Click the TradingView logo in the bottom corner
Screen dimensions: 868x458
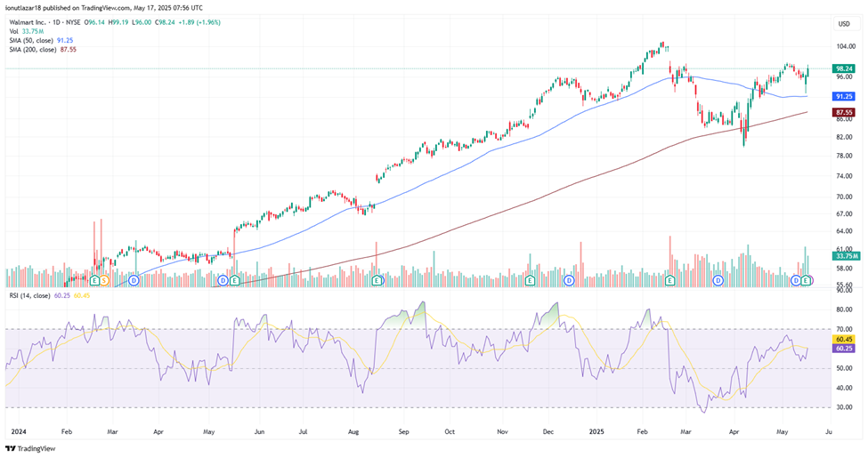[30, 448]
